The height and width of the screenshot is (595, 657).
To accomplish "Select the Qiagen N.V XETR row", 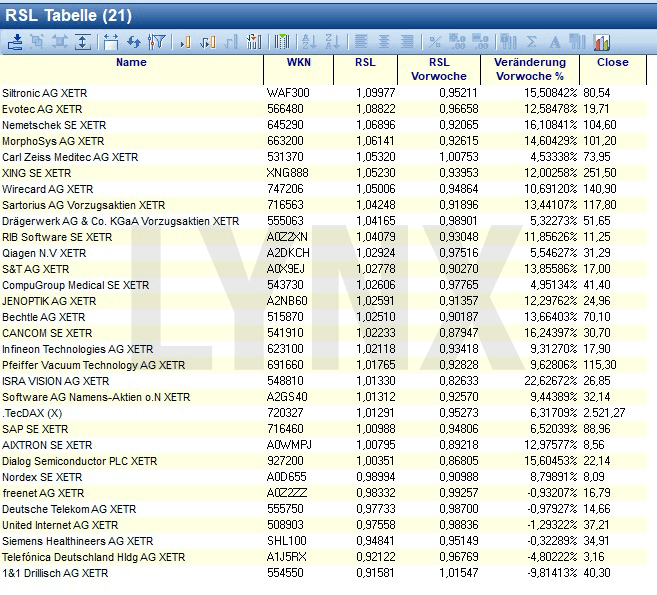I will click(x=323, y=253).
